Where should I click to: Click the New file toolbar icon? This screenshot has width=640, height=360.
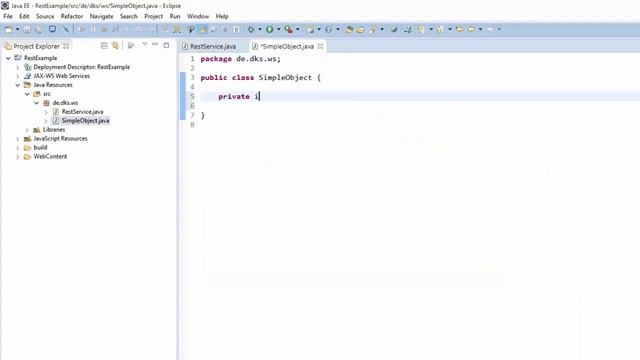pyautogui.click(x=8, y=29)
